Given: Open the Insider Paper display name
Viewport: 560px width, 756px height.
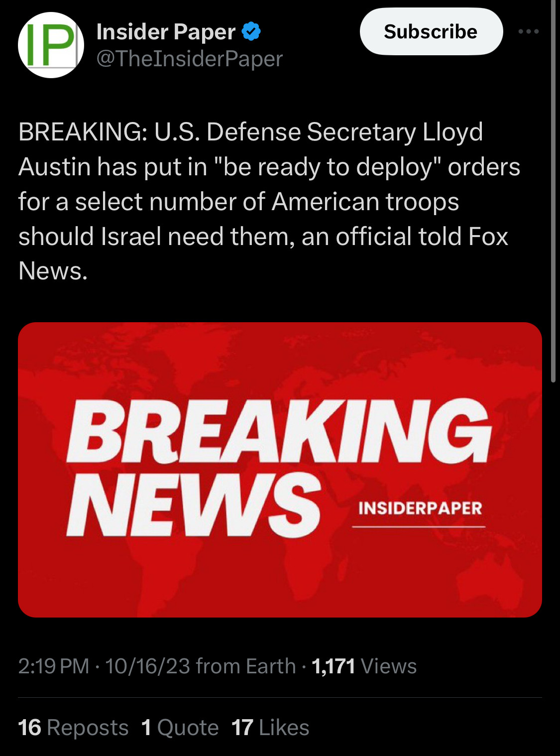Looking at the screenshot, I should [166, 32].
